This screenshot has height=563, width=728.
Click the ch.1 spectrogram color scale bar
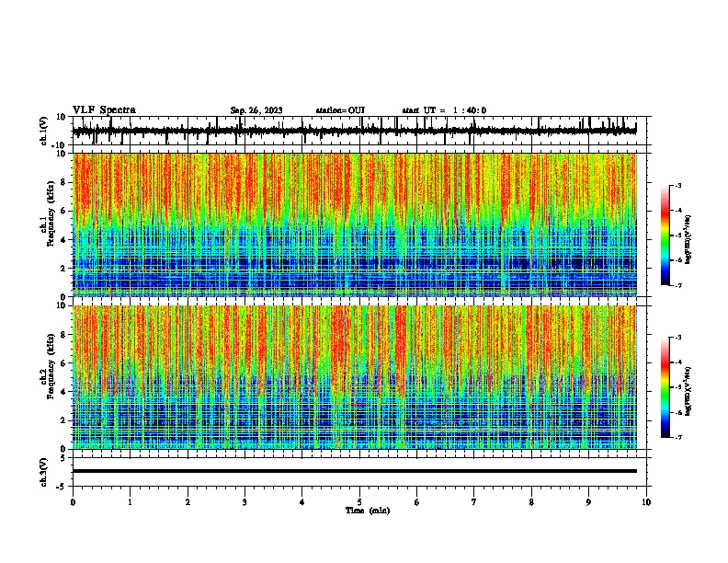(665, 236)
